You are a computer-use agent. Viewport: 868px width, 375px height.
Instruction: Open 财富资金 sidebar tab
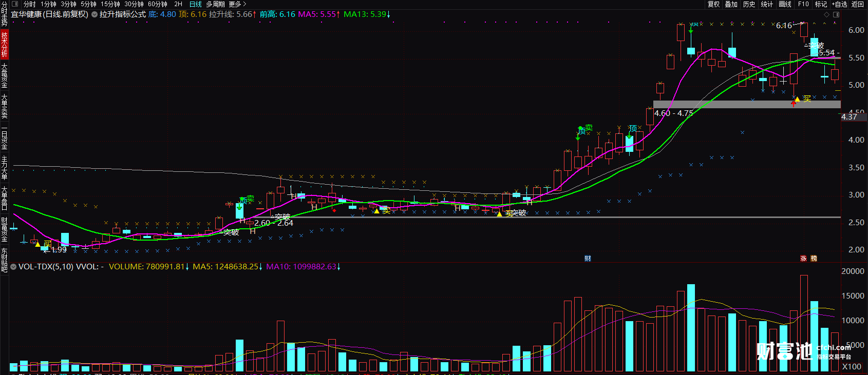coord(4,229)
